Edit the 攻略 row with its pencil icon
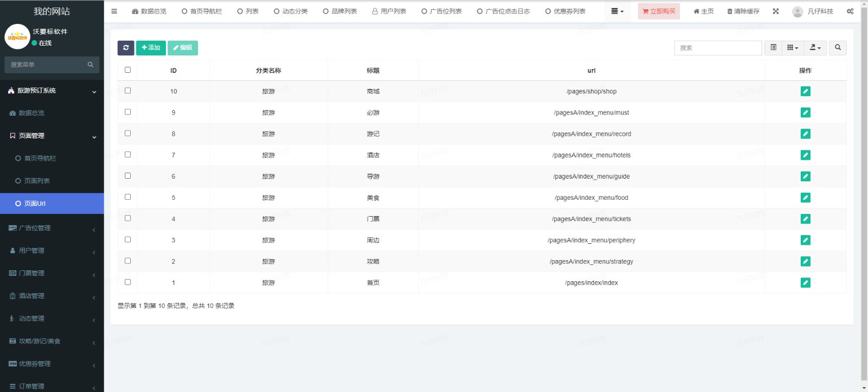The height and width of the screenshot is (392, 868). point(806,261)
